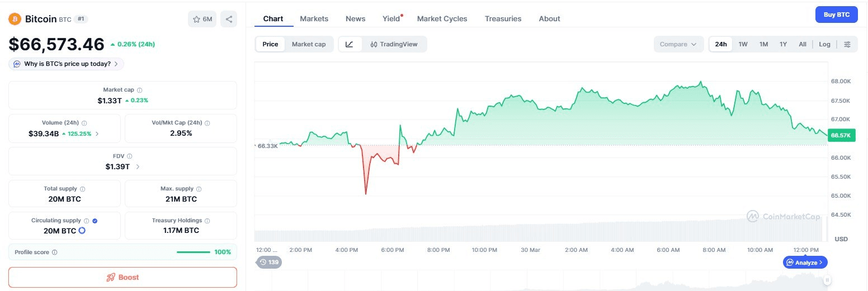This screenshot has height=291, width=868.
Task: Click the Buy BTC button
Action: pos(836,15)
